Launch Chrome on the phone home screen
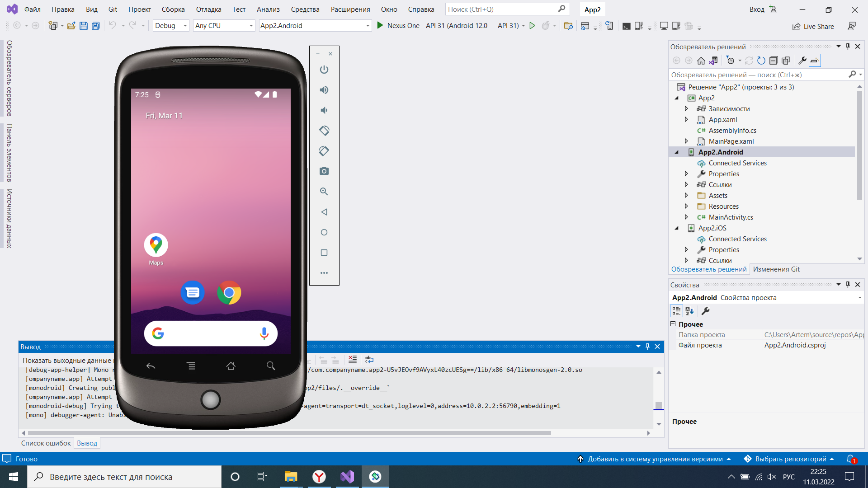 (x=229, y=293)
